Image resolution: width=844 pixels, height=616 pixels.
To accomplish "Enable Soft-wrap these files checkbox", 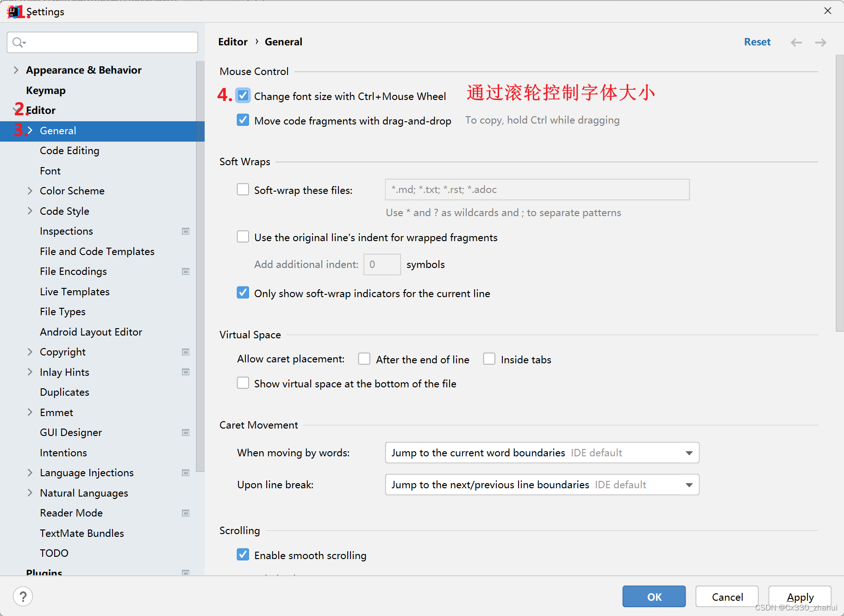I will coord(243,189).
